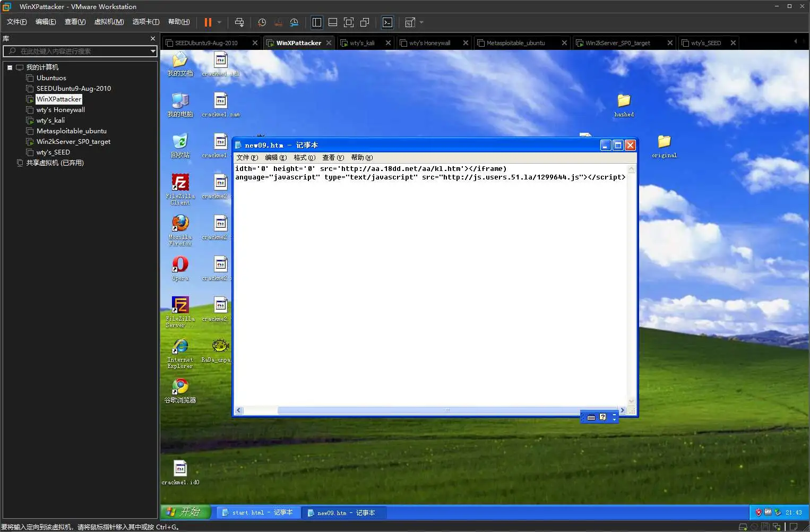
Task: Open the FileZilla Client desktop icon
Action: pyautogui.click(x=180, y=190)
